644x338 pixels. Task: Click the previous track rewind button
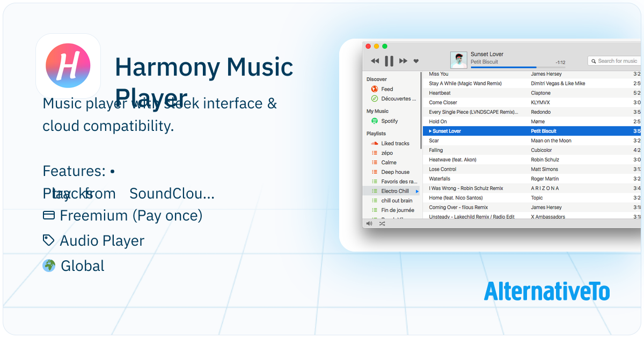click(x=375, y=61)
